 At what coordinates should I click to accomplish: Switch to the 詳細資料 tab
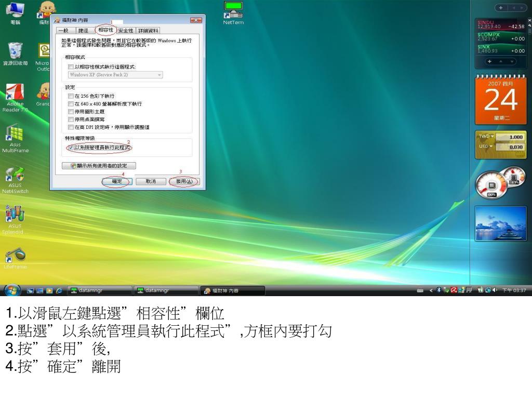(x=148, y=31)
